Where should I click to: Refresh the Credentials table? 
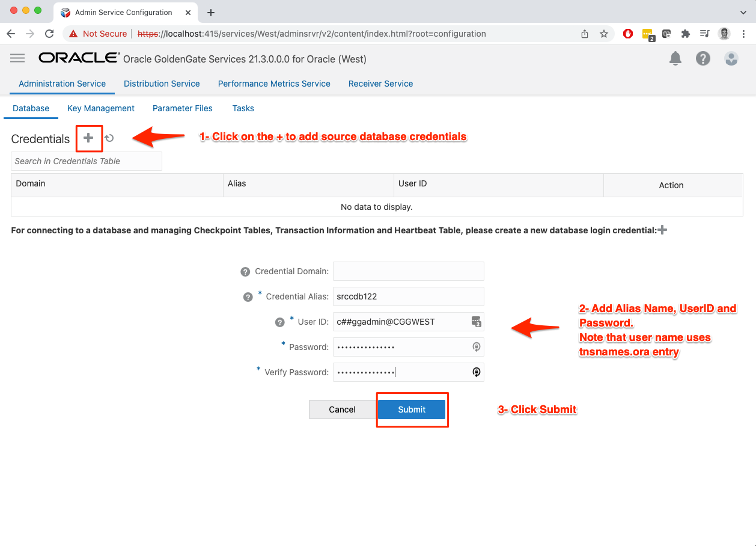(109, 138)
